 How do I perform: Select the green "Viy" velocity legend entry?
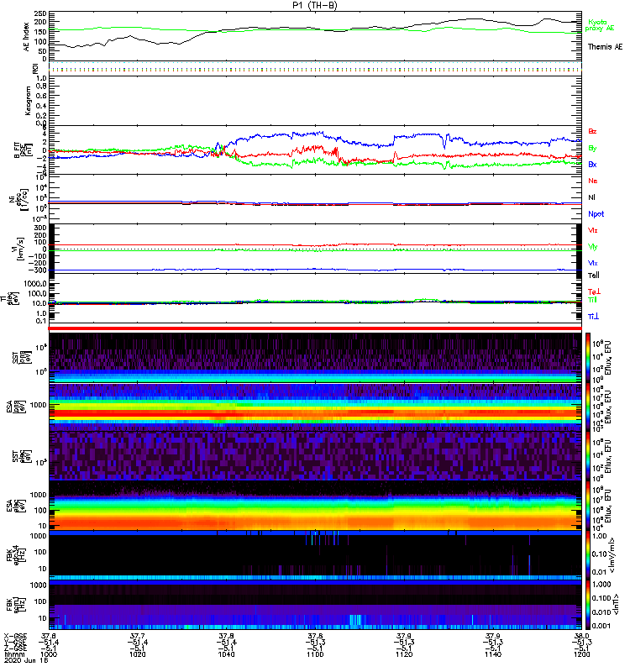click(593, 247)
